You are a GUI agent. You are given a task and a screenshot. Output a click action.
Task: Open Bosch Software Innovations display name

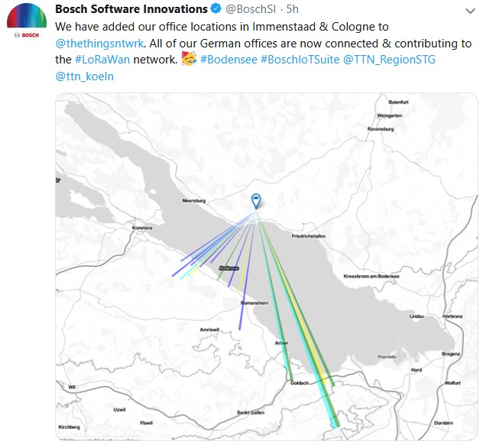pos(131,9)
